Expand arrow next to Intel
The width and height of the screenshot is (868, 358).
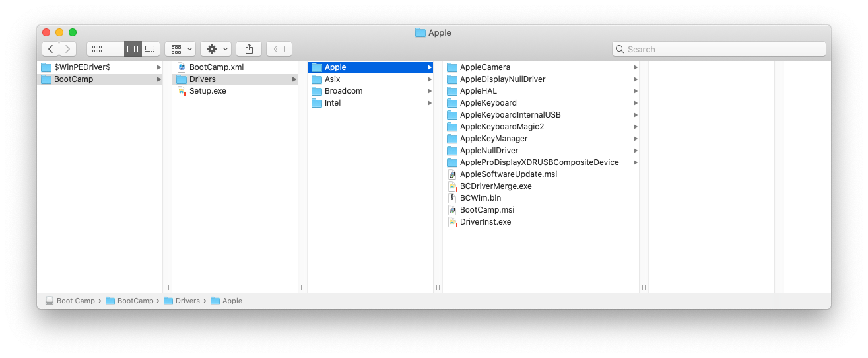tap(429, 103)
